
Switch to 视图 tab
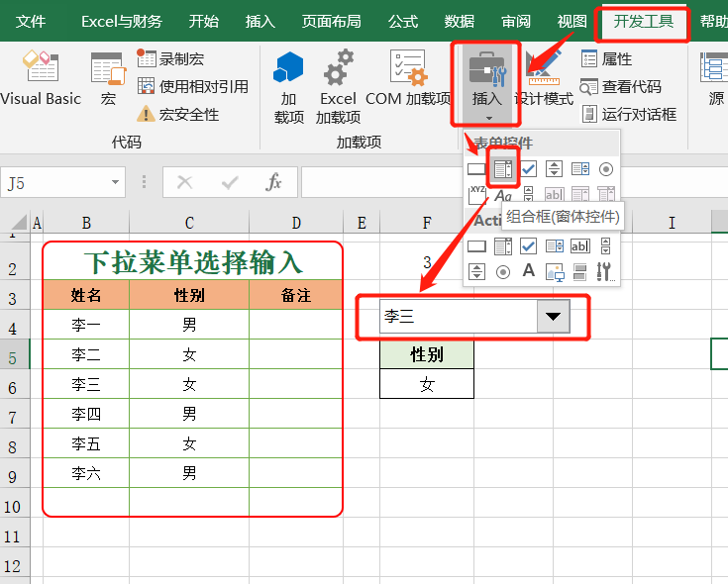click(572, 22)
